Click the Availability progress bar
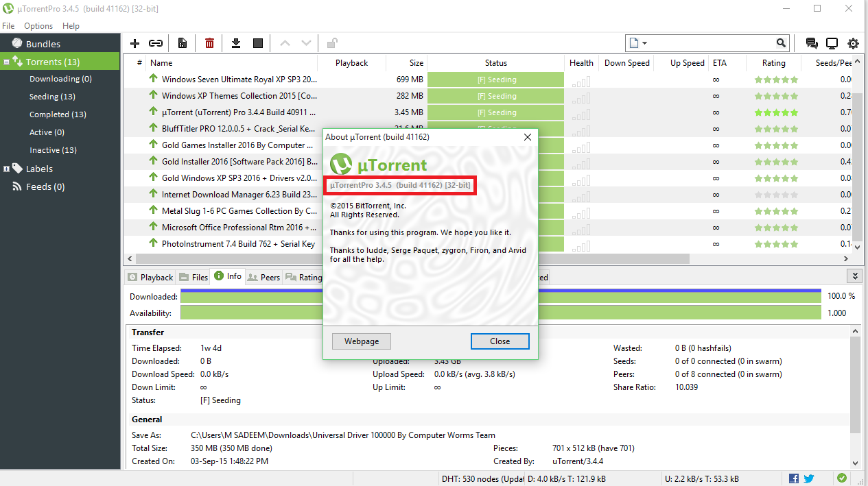This screenshot has height=486, width=868. tap(501, 313)
